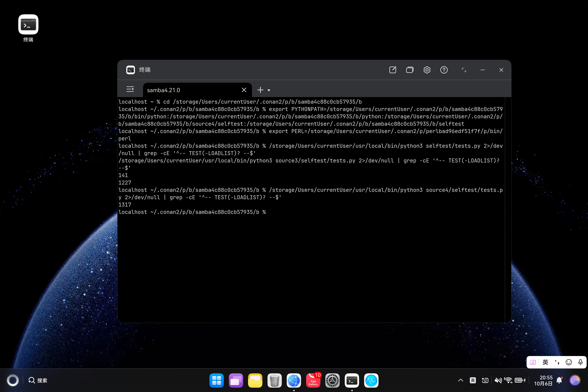Click the terminal output line 1317

point(125,205)
